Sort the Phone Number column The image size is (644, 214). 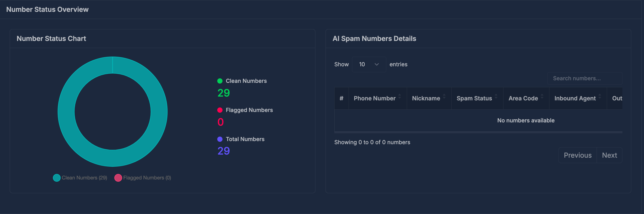click(x=375, y=98)
